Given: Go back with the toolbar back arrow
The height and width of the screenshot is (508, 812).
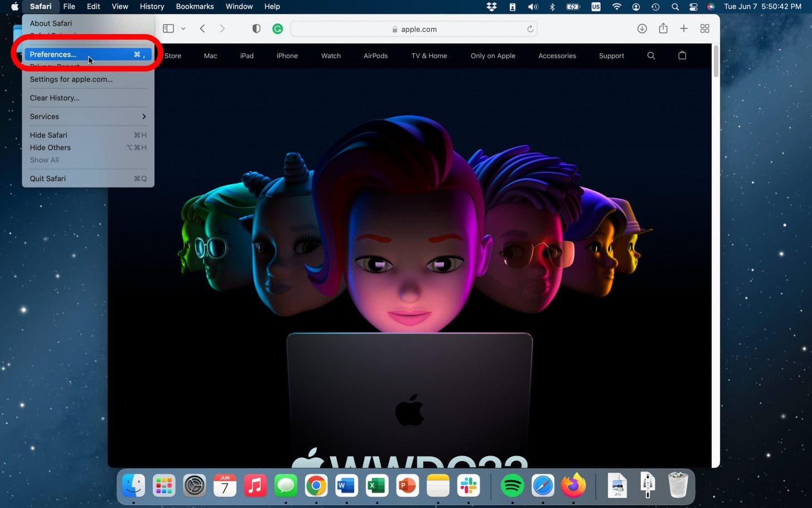Looking at the screenshot, I should tap(202, 28).
